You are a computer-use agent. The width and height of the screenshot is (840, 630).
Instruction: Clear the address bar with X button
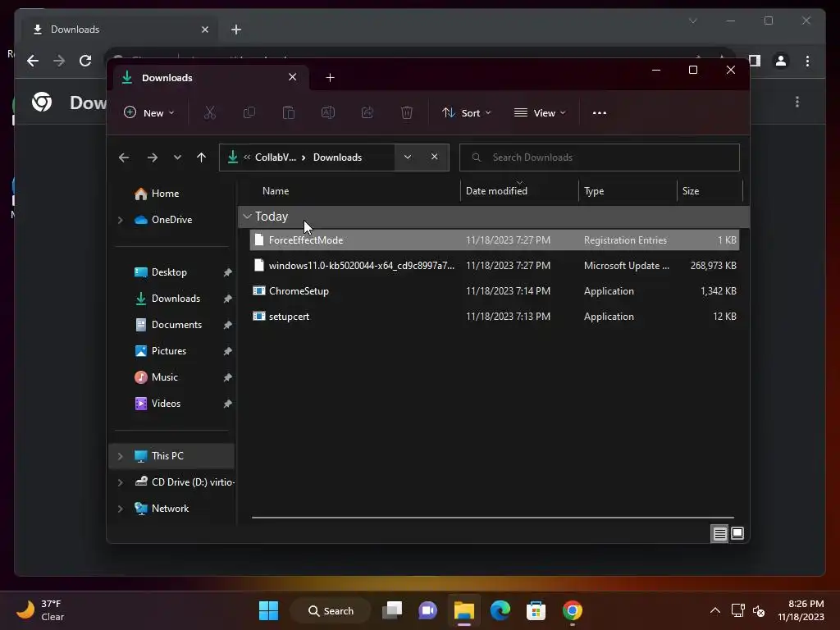click(435, 157)
